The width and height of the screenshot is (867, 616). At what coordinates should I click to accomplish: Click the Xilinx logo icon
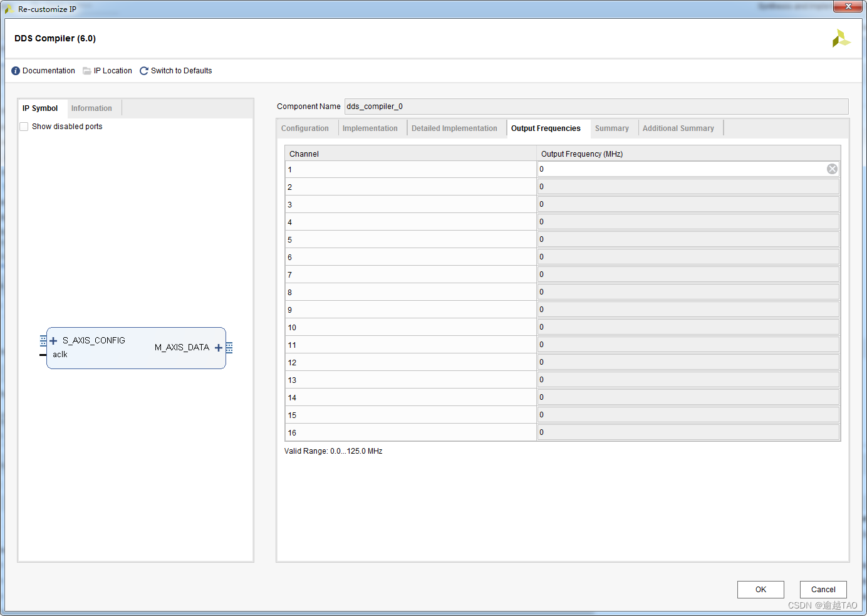tap(841, 39)
